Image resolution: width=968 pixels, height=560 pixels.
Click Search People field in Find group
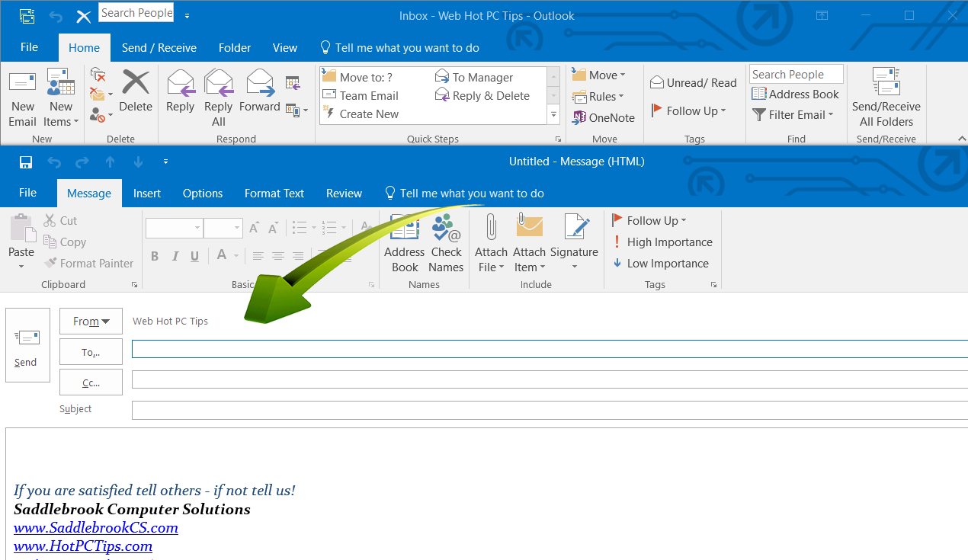[797, 74]
